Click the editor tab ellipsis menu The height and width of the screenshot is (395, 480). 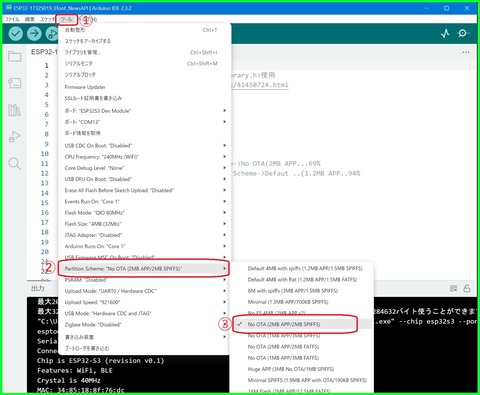466,52
